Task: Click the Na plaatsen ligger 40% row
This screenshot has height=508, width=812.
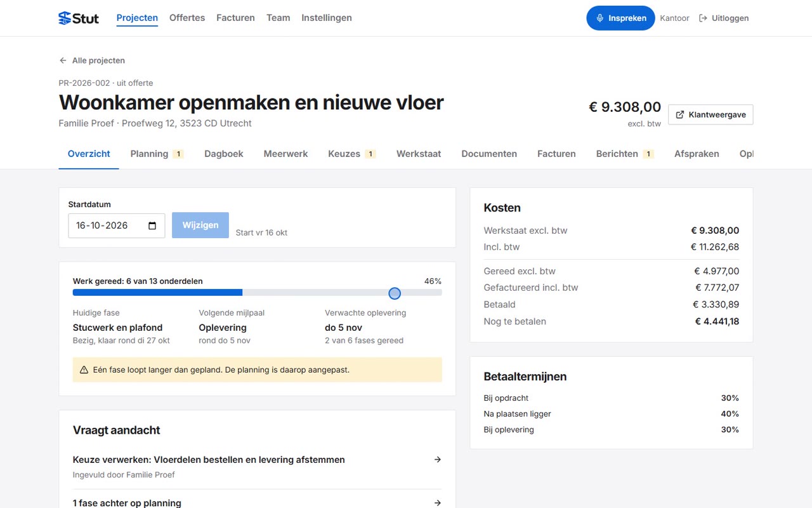Action: [x=612, y=414]
